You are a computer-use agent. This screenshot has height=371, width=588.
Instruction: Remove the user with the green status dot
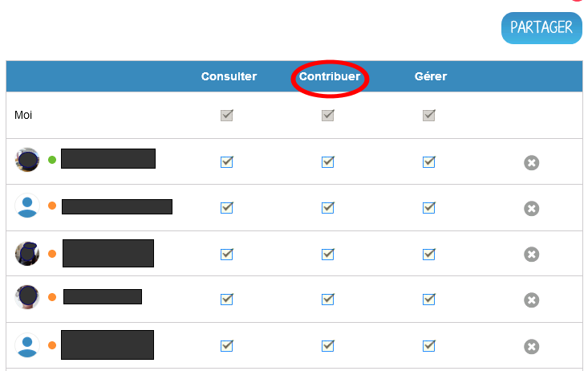click(531, 163)
